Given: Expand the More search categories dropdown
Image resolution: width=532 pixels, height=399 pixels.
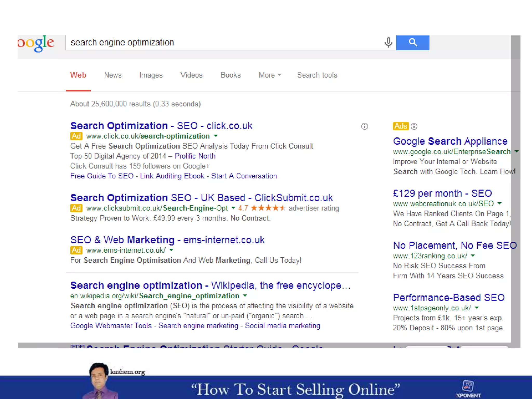Looking at the screenshot, I should click(270, 75).
